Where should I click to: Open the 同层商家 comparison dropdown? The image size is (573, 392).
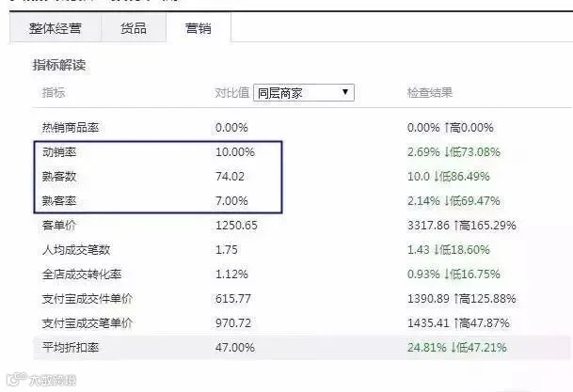click(303, 93)
